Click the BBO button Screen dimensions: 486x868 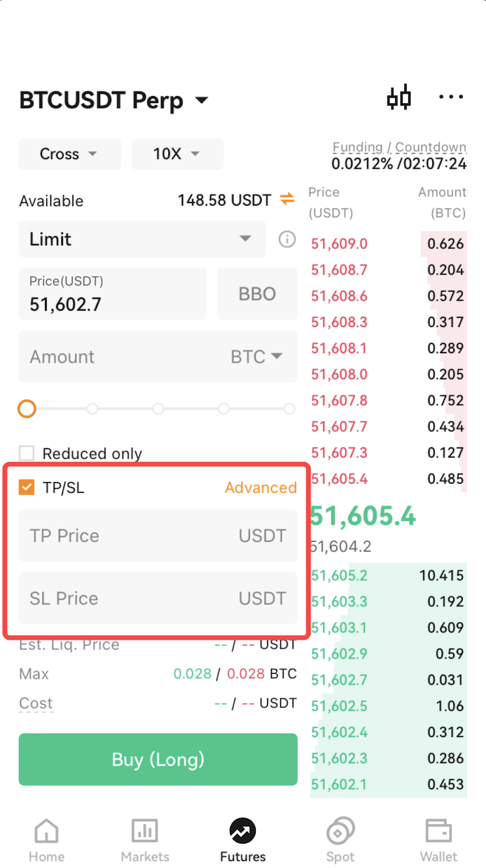click(x=257, y=294)
